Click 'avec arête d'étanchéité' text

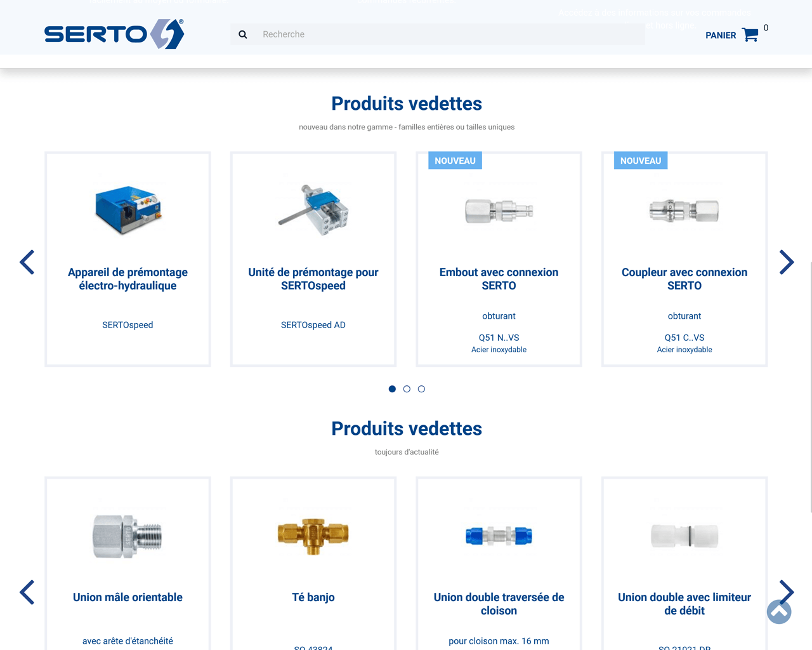(x=128, y=641)
